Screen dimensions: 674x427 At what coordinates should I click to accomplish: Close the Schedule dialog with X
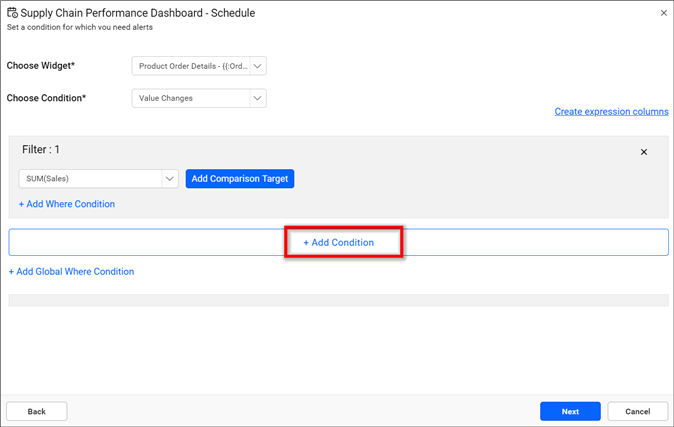(664, 13)
